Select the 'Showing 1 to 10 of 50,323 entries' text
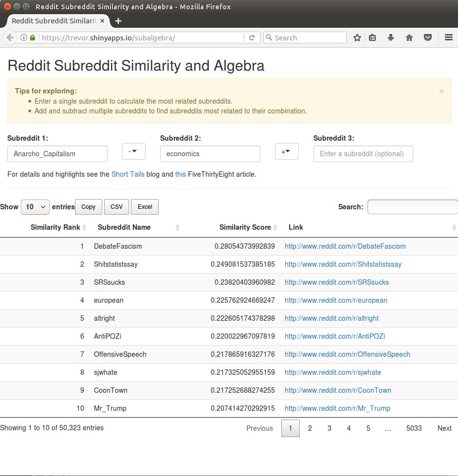This screenshot has width=458, height=476. [52, 428]
